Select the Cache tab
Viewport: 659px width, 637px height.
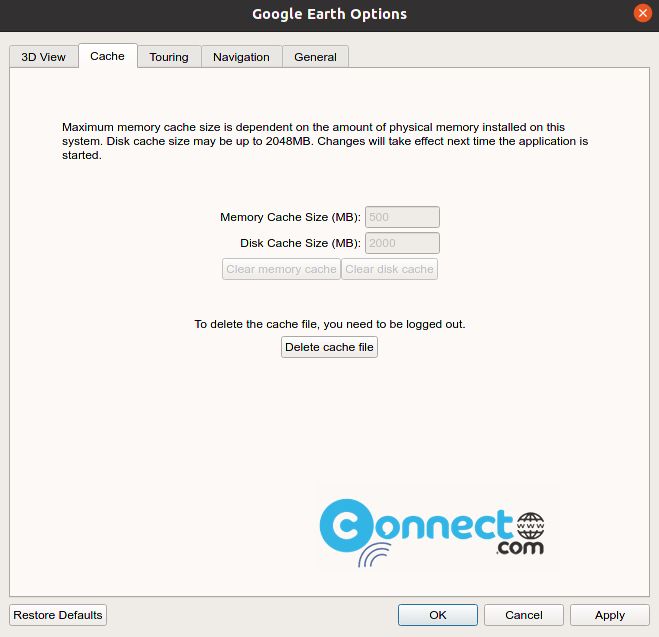point(108,56)
